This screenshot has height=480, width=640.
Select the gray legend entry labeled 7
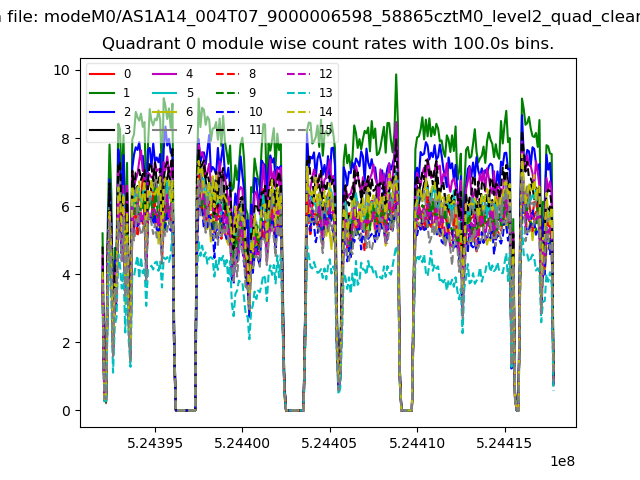pos(173,130)
